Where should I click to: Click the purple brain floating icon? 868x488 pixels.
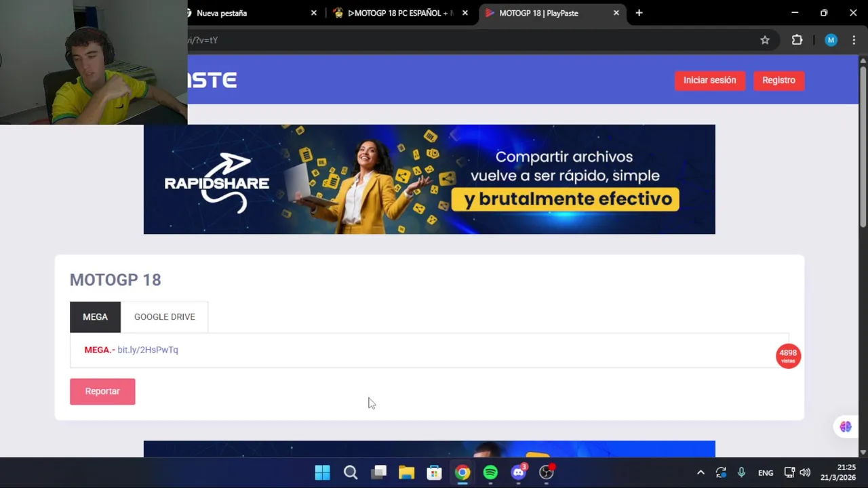(846, 426)
